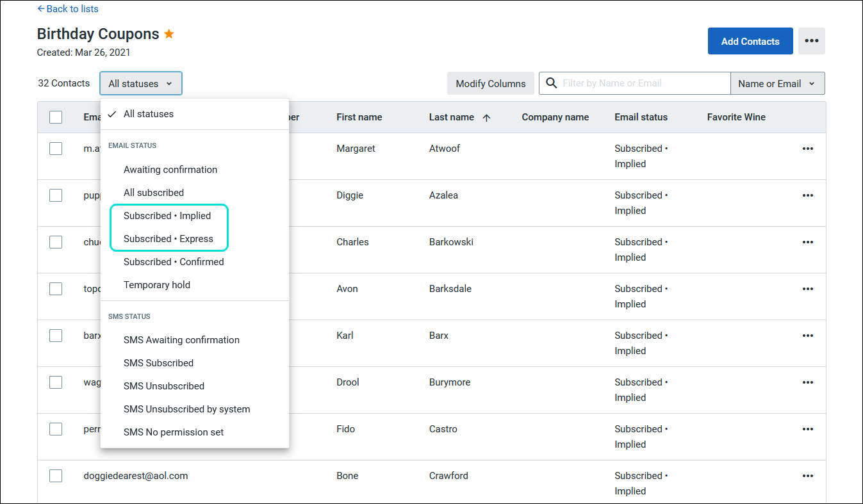Open row actions menu for Charles Barkowski
Screen dimensions: 863x504
(808, 242)
